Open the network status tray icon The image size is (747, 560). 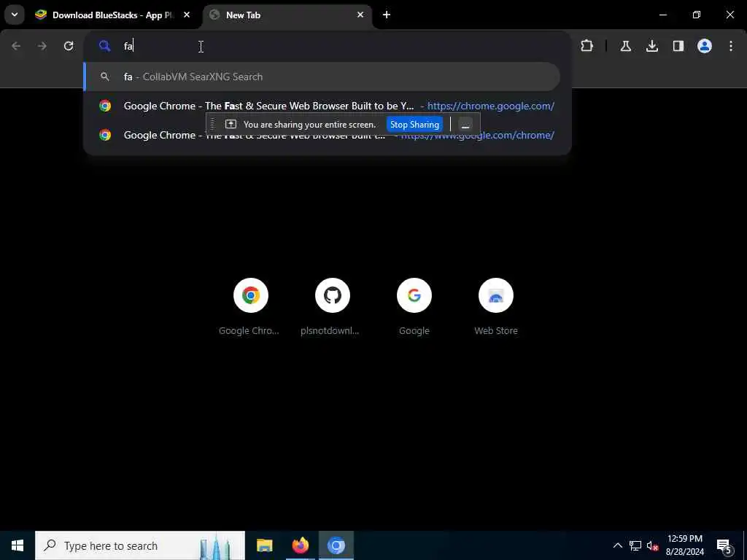click(x=635, y=545)
